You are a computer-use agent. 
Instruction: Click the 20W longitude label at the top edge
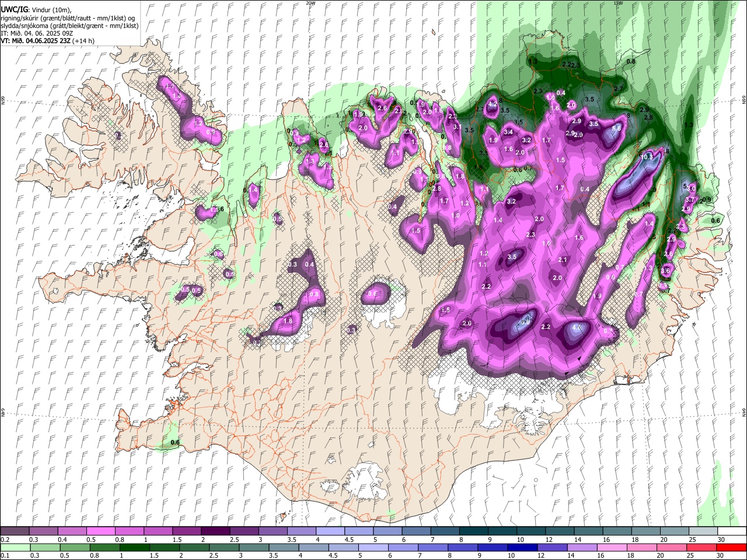310,3
